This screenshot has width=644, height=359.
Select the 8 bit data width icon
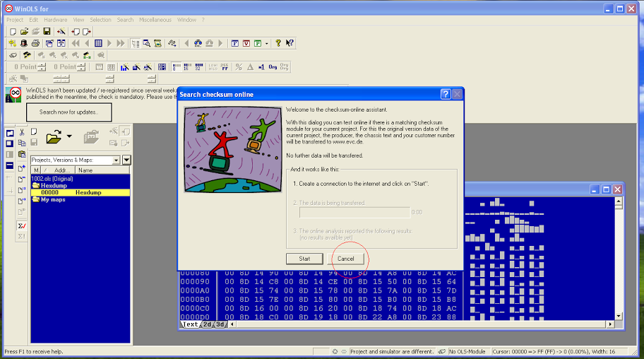(x=177, y=66)
